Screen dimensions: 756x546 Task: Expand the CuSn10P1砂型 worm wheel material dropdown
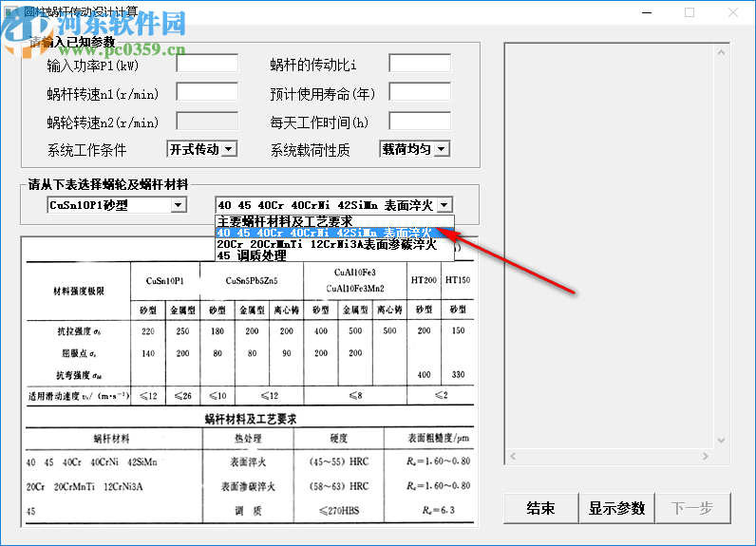[179, 205]
